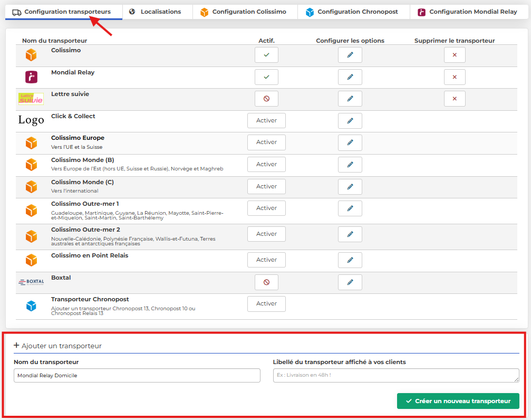This screenshot has width=531, height=420.
Task: Delete the Colissimo carrier
Action: tap(455, 55)
